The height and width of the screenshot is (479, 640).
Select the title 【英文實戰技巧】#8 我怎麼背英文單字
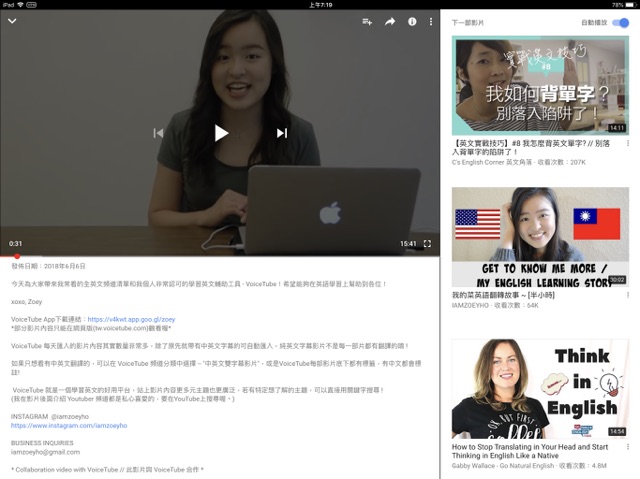coord(531,148)
